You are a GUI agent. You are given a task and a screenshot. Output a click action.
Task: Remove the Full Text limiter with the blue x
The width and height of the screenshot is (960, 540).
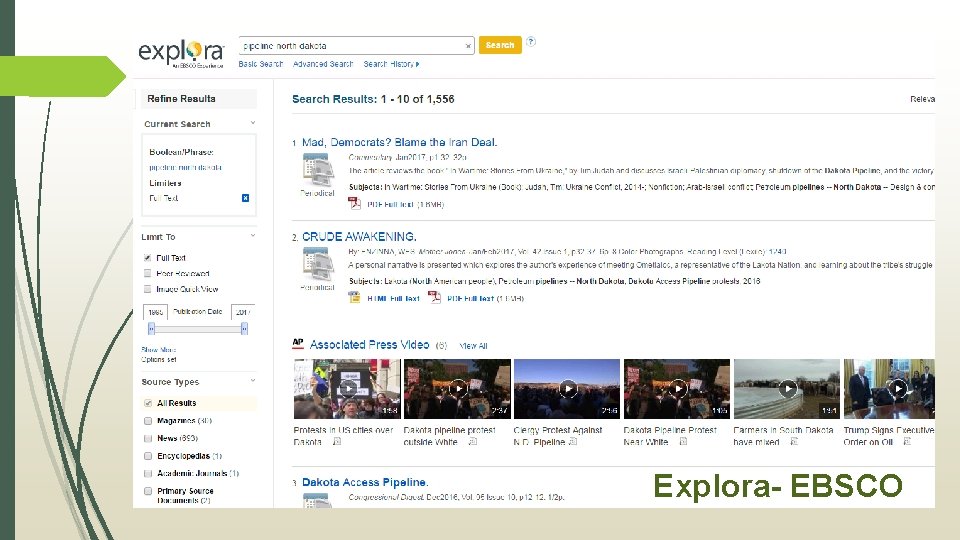(x=245, y=198)
